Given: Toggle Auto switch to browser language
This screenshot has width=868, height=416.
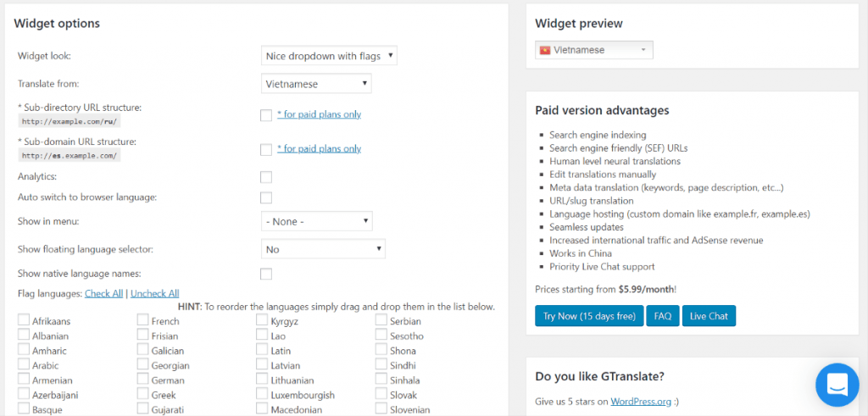Looking at the screenshot, I should [266, 197].
